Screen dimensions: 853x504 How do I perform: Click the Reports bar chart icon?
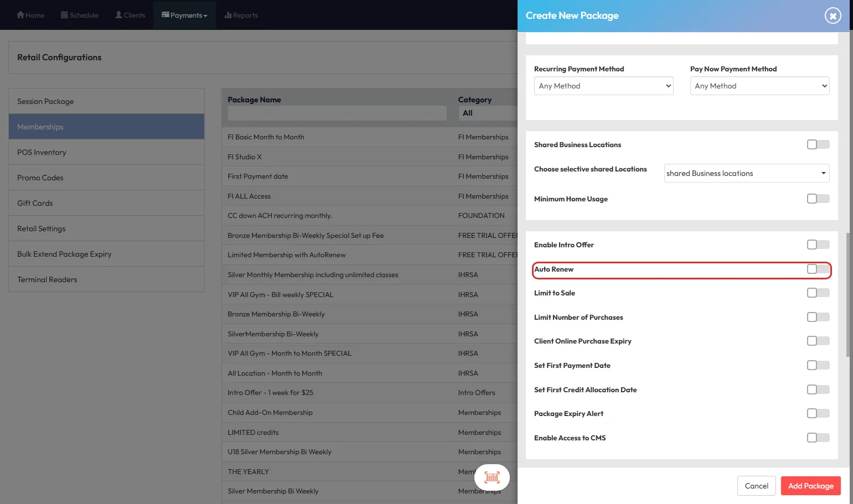point(228,15)
